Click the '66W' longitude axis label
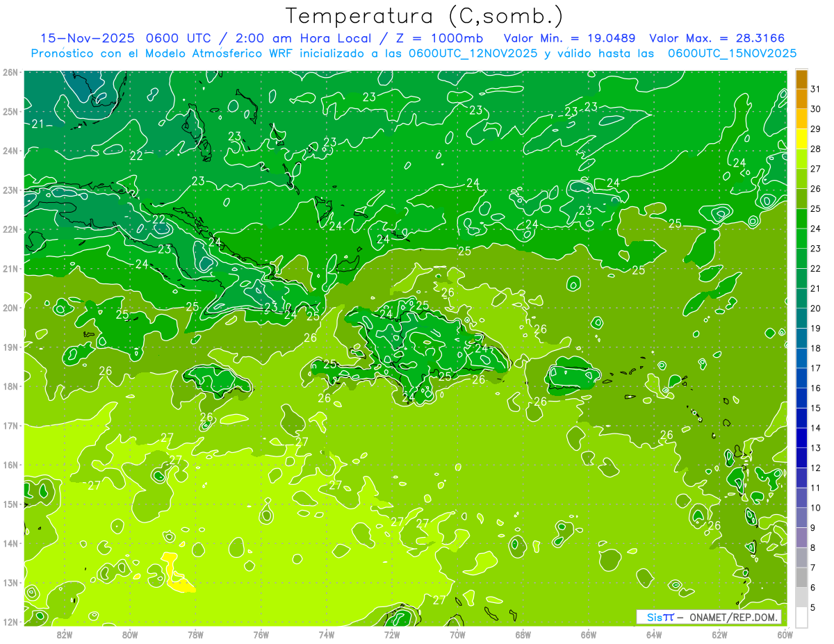Screen dimensions: 834x644 coord(589,634)
